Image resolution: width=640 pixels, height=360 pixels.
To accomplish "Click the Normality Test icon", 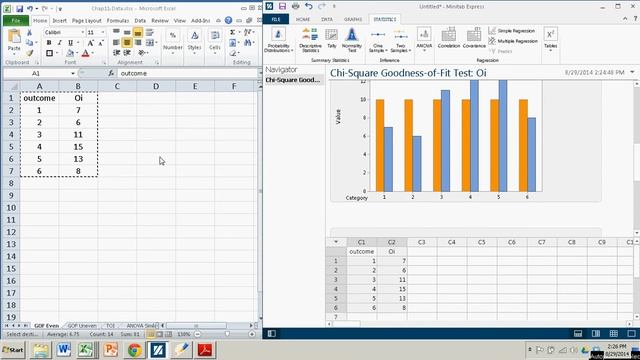I will pos(352,40).
